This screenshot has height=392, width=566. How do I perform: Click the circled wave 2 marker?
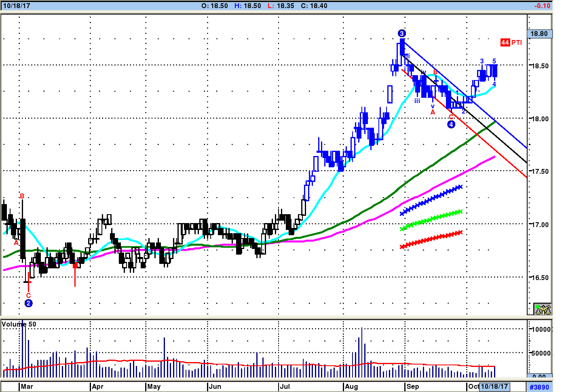pyautogui.click(x=28, y=303)
